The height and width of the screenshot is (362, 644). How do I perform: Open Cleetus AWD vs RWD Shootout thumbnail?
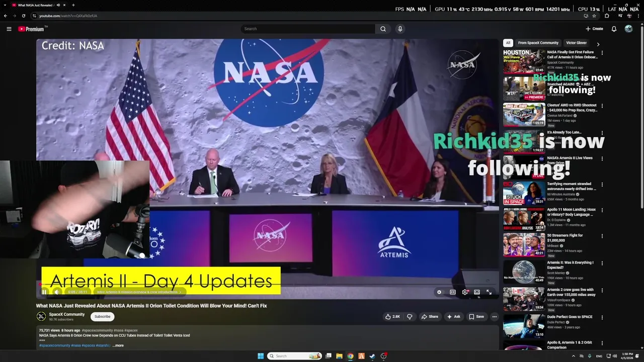pos(524,115)
